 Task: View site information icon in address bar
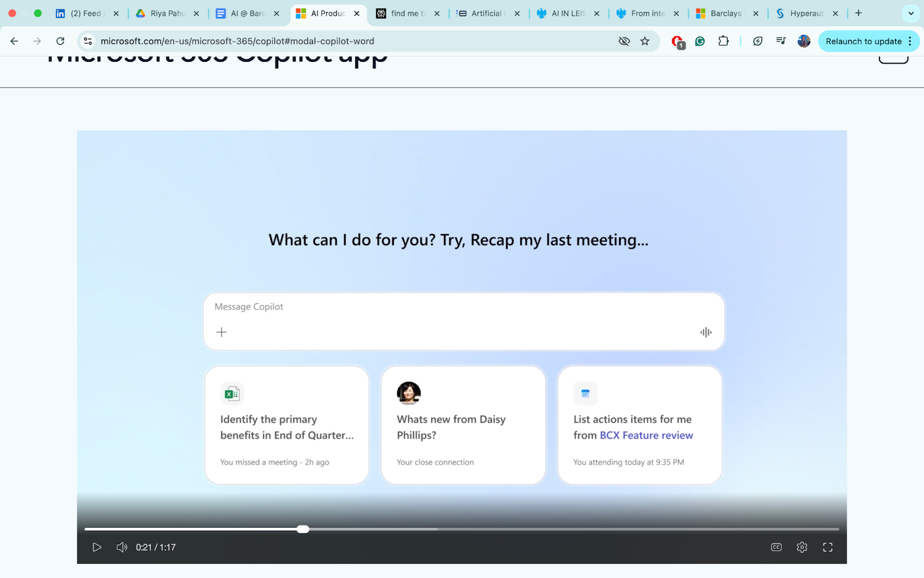[88, 41]
